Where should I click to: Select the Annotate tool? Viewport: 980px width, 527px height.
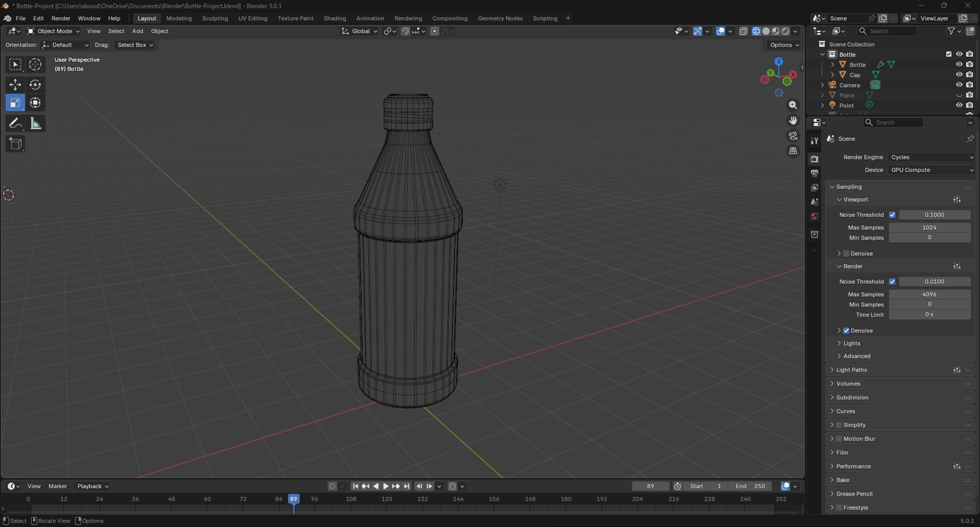15,123
